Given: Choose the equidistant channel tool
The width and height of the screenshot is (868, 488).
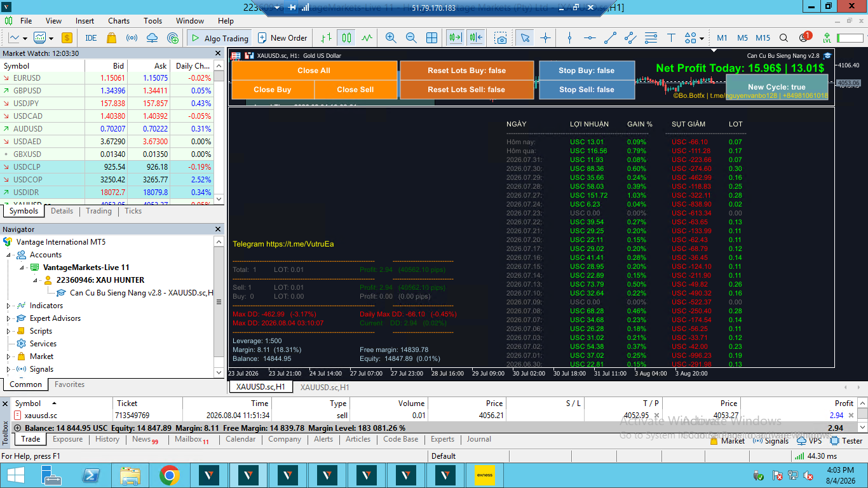Looking at the screenshot, I should [630, 38].
